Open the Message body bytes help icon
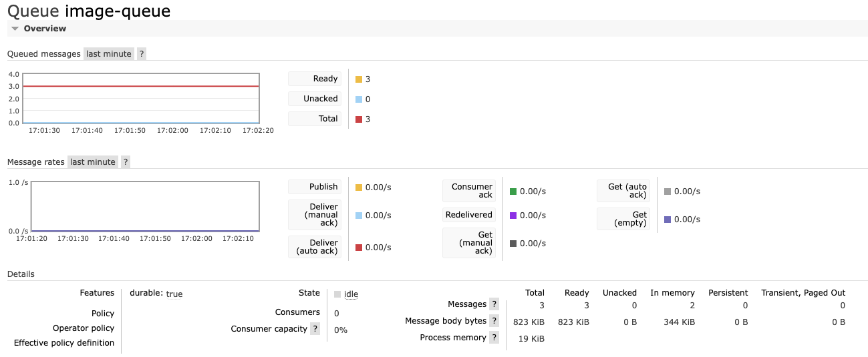Image resolution: width=868 pixels, height=357 pixels. pyautogui.click(x=494, y=321)
